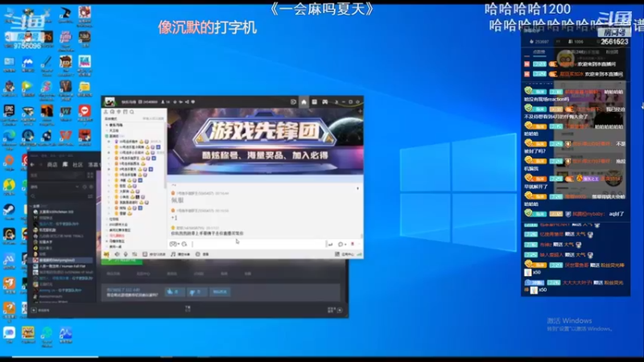
Task: Click the YY chat message input field
Action: [x=258, y=244]
